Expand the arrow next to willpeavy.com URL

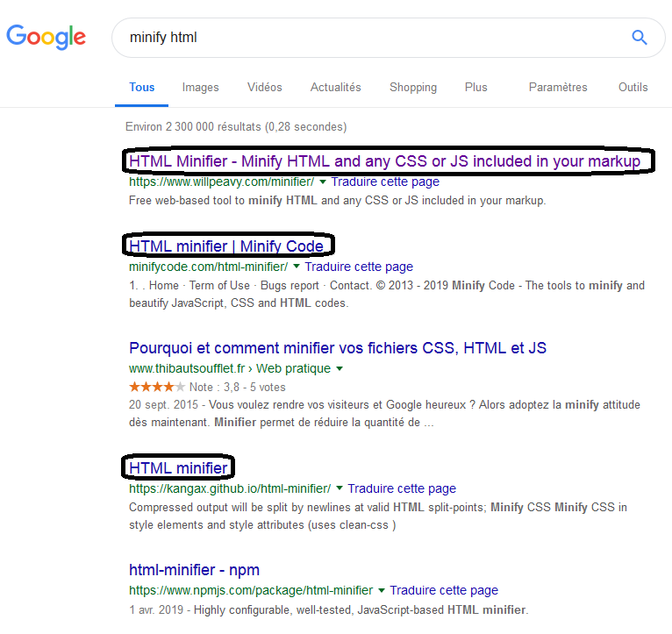click(x=323, y=182)
